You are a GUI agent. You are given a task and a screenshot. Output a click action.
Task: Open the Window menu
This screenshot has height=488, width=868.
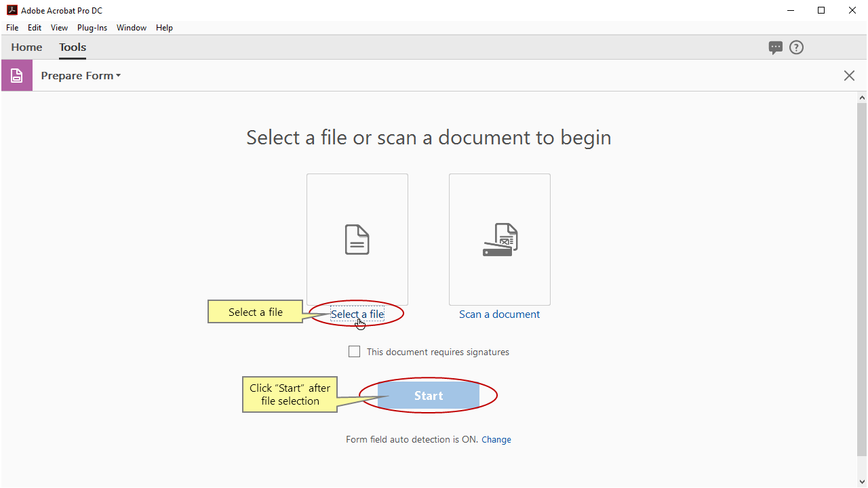click(131, 27)
